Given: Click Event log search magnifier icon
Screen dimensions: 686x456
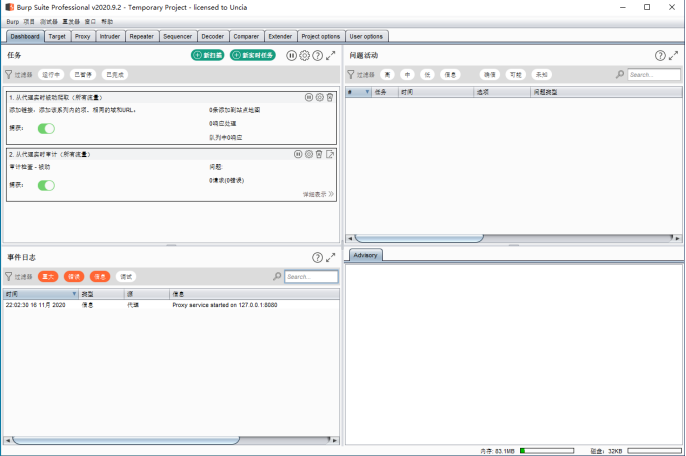Looking at the screenshot, I should tap(277, 277).
